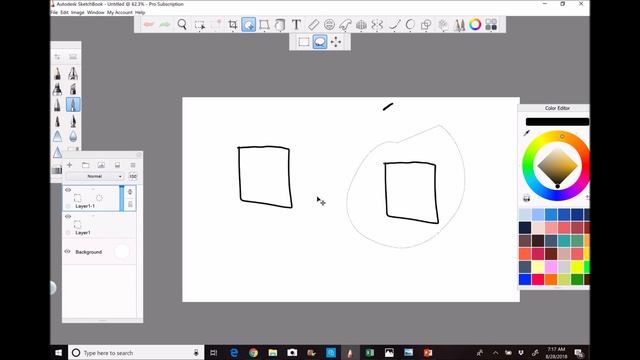Open Microsoft Edge from the taskbar
Screen dimensions: 640x360
234,353
